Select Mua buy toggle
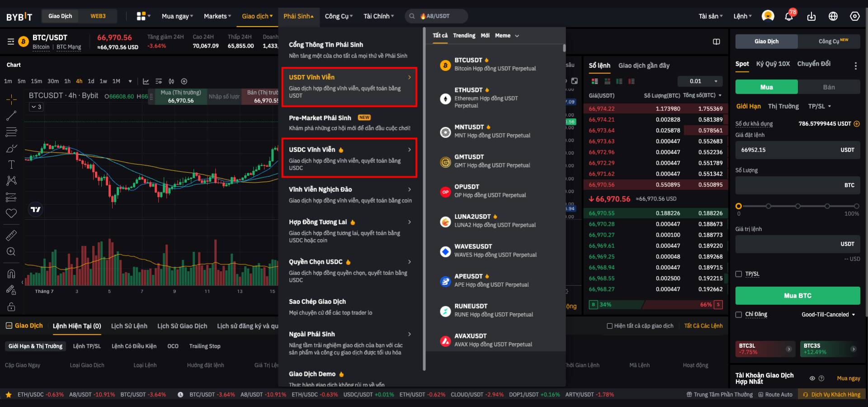868x407 pixels. (766, 87)
